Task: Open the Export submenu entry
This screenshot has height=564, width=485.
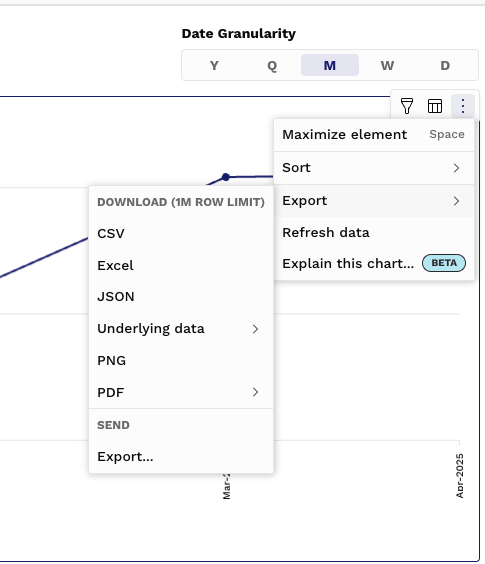Action: (374, 201)
